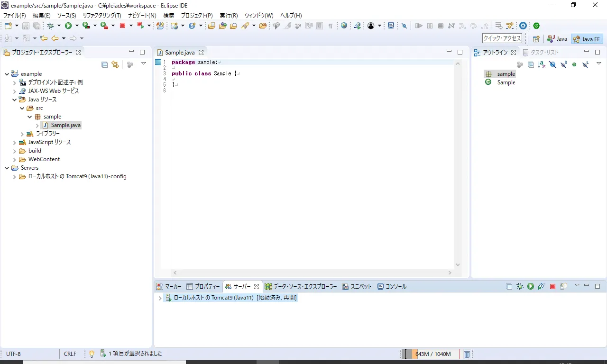This screenshot has height=364, width=607.
Task: Toggle Hide Static Members in Outline
Action: click(x=563, y=64)
